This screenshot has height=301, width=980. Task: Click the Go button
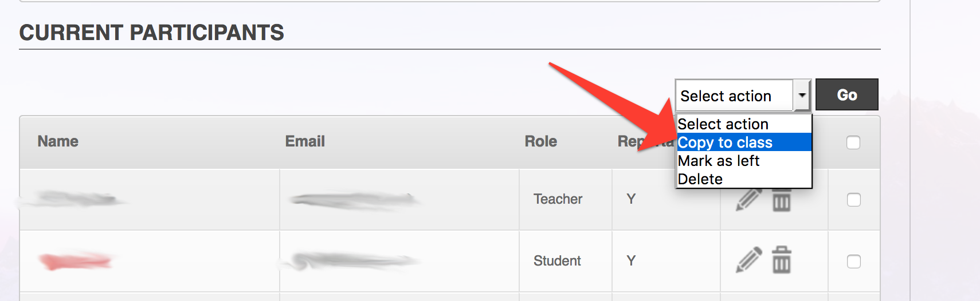coord(847,94)
